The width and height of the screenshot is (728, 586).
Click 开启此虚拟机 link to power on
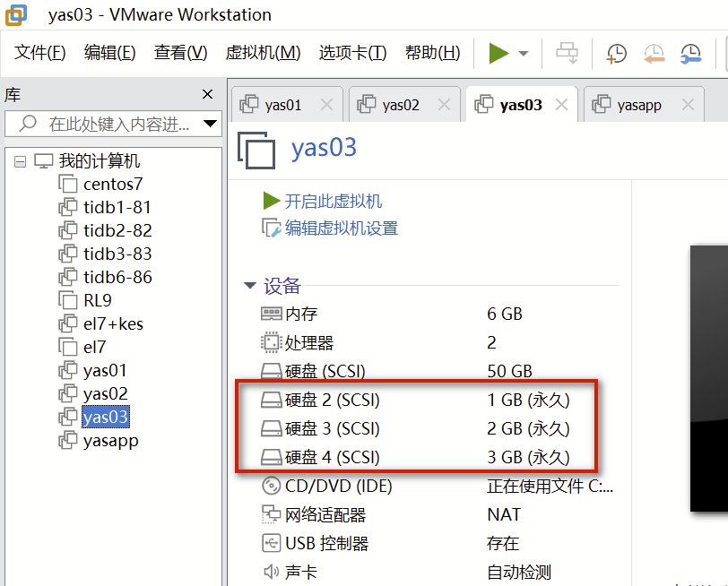click(333, 202)
